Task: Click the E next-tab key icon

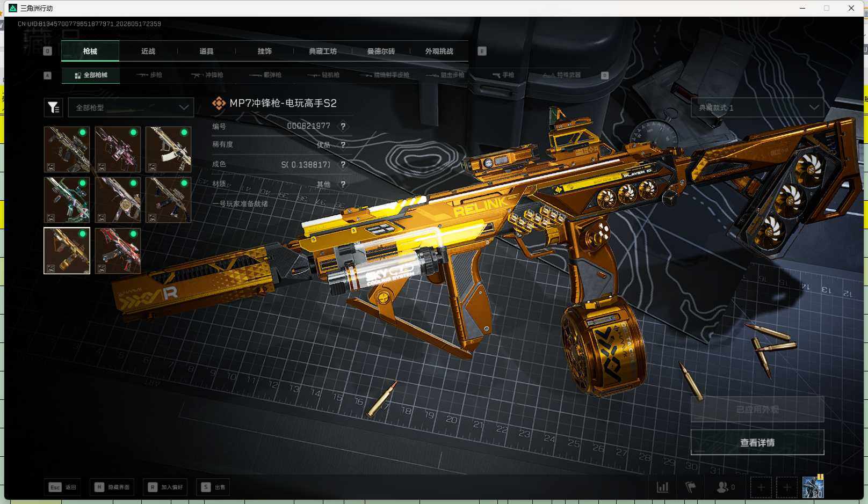Action: 482,51
